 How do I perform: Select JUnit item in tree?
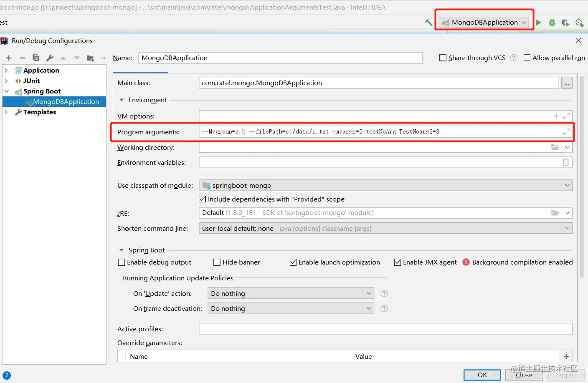coord(31,81)
